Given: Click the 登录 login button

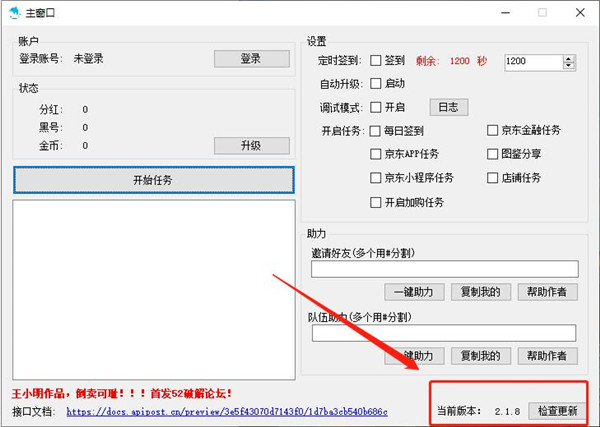Looking at the screenshot, I should [251, 59].
